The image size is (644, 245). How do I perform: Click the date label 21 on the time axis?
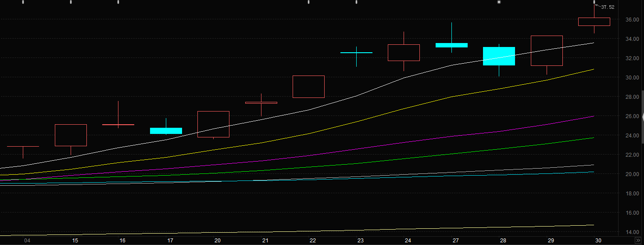pyautogui.click(x=265, y=241)
